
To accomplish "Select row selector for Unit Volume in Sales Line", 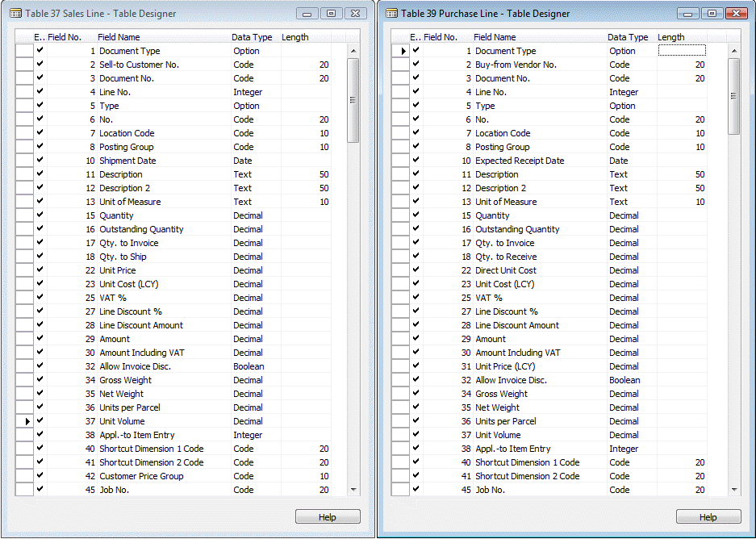I will coord(24,421).
